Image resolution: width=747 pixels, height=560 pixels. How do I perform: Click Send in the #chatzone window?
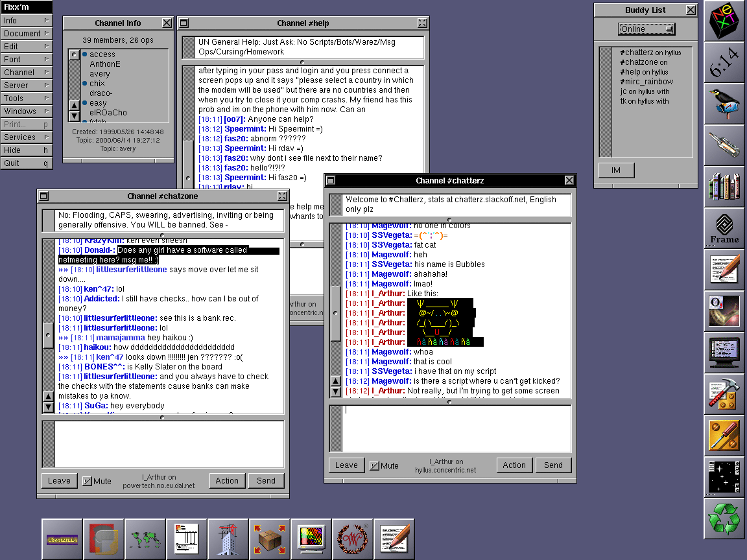coord(266,481)
